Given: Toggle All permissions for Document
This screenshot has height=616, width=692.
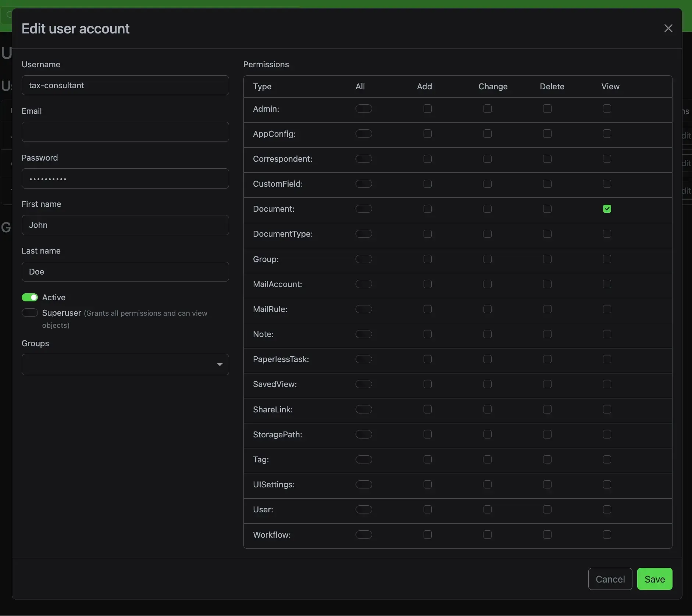Looking at the screenshot, I should click(x=364, y=209).
